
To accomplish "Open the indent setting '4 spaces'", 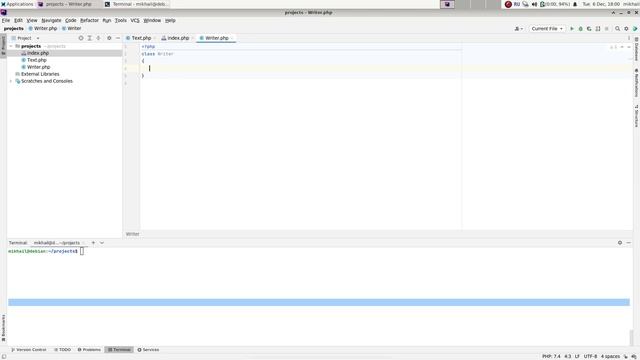I will tap(610, 356).
